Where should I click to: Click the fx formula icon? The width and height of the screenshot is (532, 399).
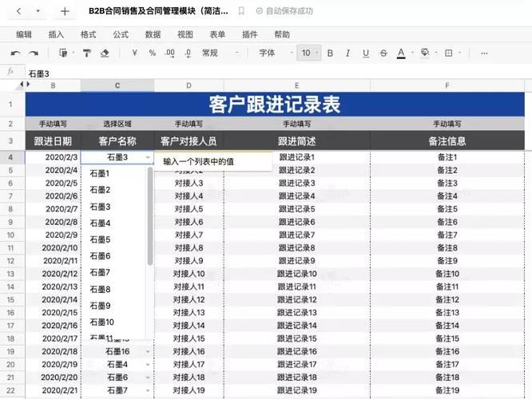coord(10,72)
